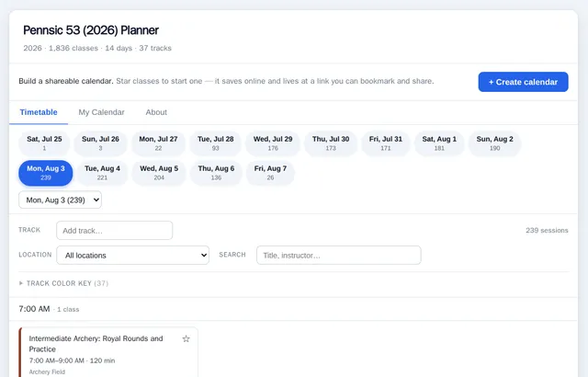Select Thu, Aug 6 day
Viewport: 588px width, 377px height.
click(216, 173)
